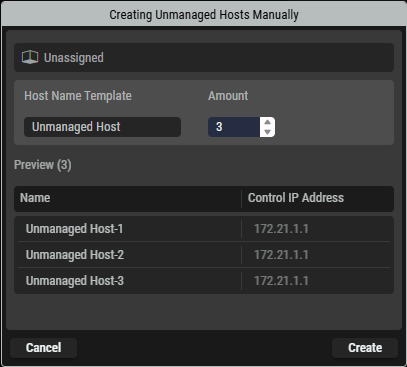
Task: Click the Preview (3) label
Action: point(43,165)
